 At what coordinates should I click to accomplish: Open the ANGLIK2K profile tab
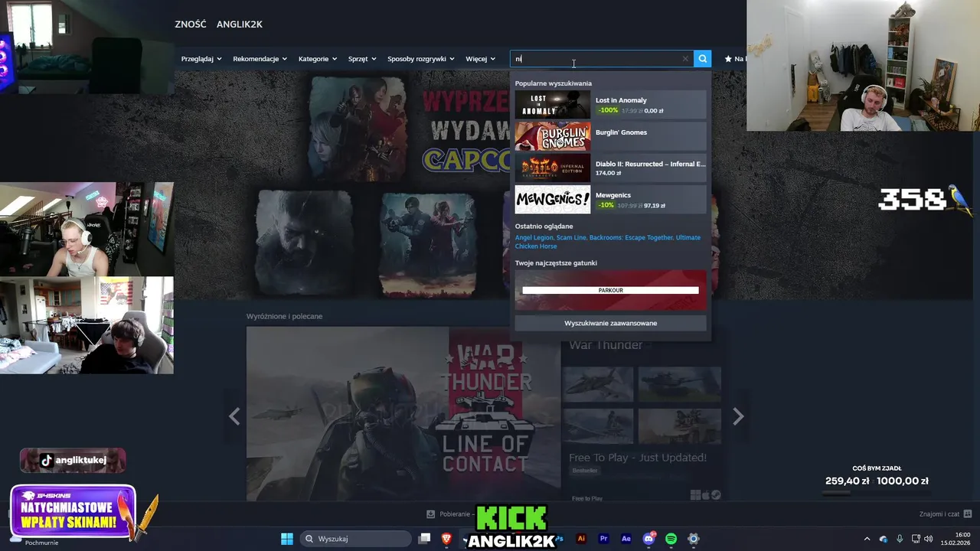click(240, 24)
